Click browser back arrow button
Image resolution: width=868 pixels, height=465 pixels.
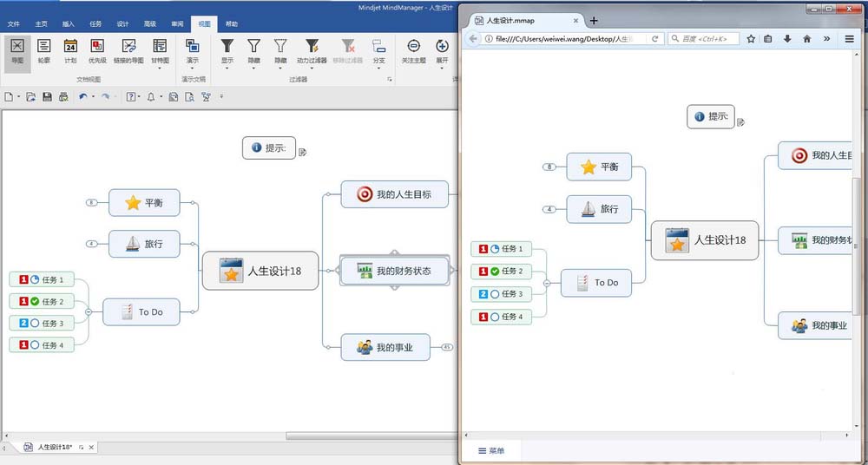[x=473, y=39]
